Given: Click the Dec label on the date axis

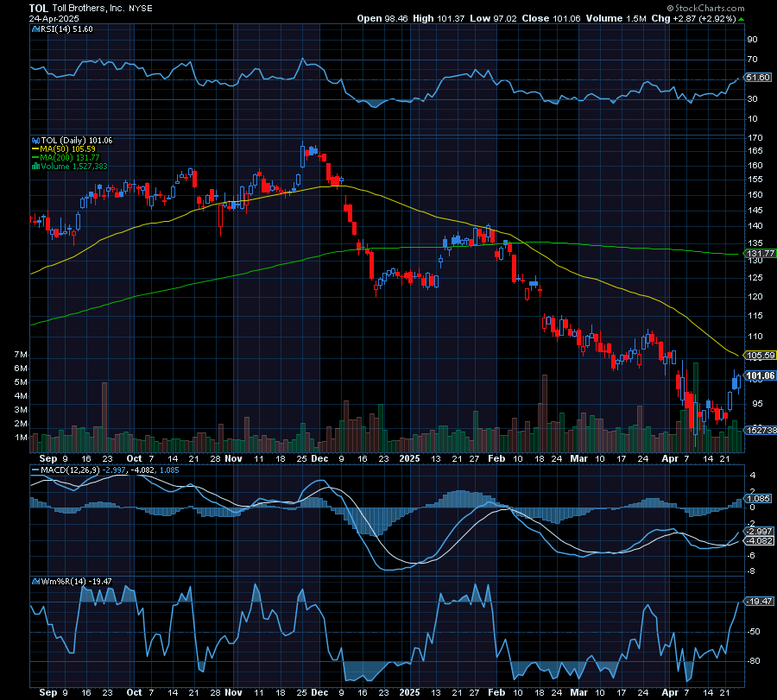Looking at the screenshot, I should (321, 459).
